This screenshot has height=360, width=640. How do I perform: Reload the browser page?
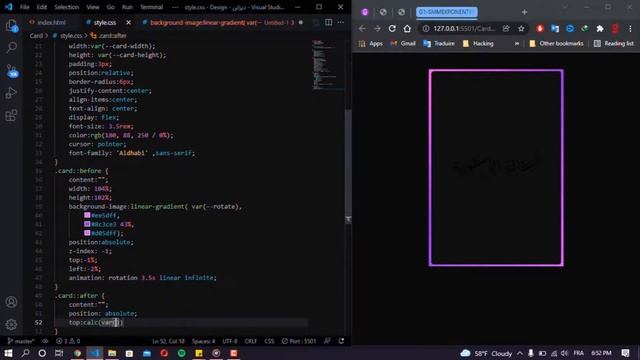click(392, 29)
